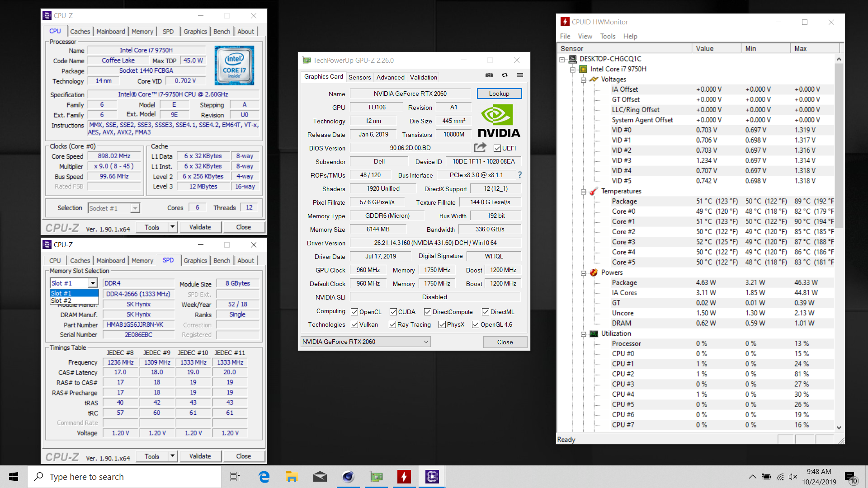Click the CPU-Z purple taskbar icon
The image size is (868, 488).
coord(432,477)
